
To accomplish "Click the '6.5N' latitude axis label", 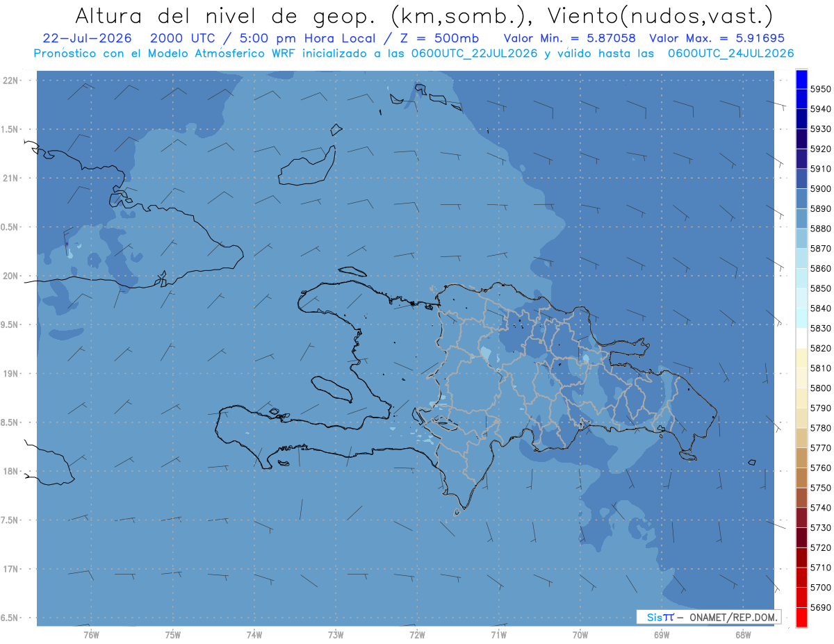I will [x=10, y=618].
